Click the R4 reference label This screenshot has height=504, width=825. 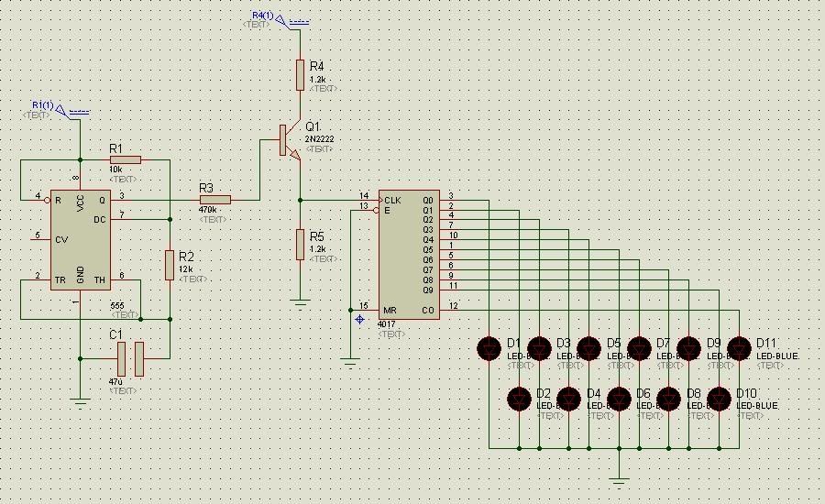[317, 66]
